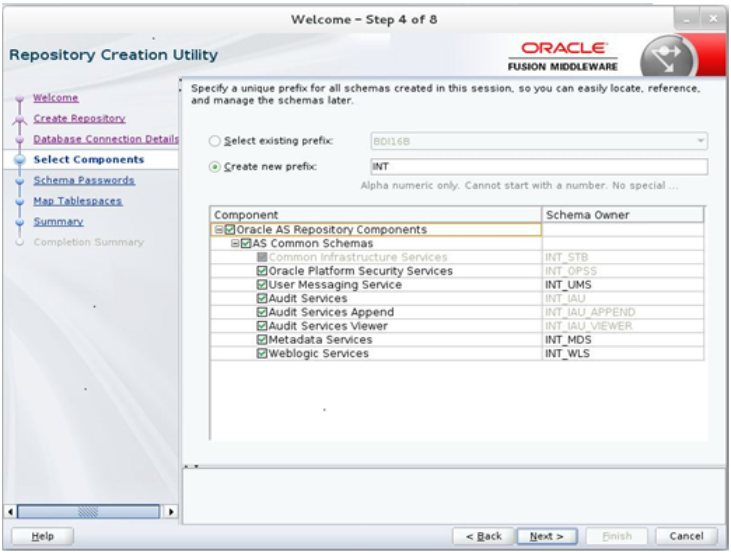Click the Summary step bullet icon
The image size is (731, 552).
coord(20,222)
